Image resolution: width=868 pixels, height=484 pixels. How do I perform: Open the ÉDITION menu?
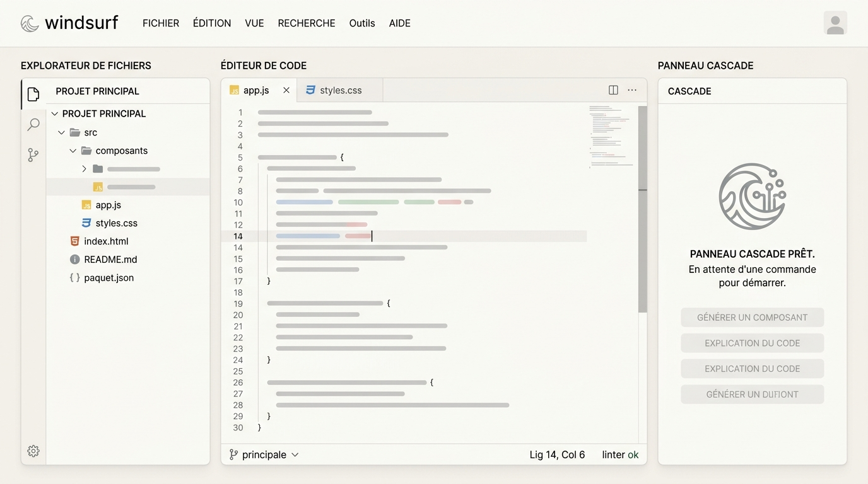[x=212, y=23]
